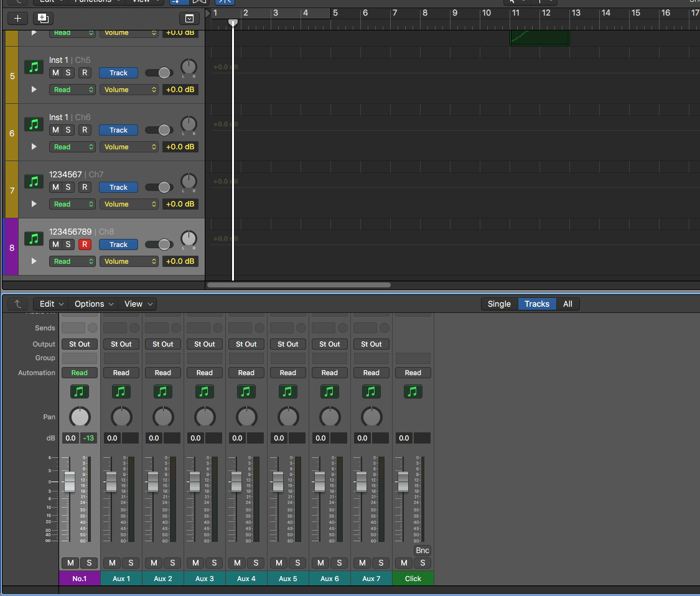Mute the Aux 3 channel strip

pyautogui.click(x=195, y=563)
